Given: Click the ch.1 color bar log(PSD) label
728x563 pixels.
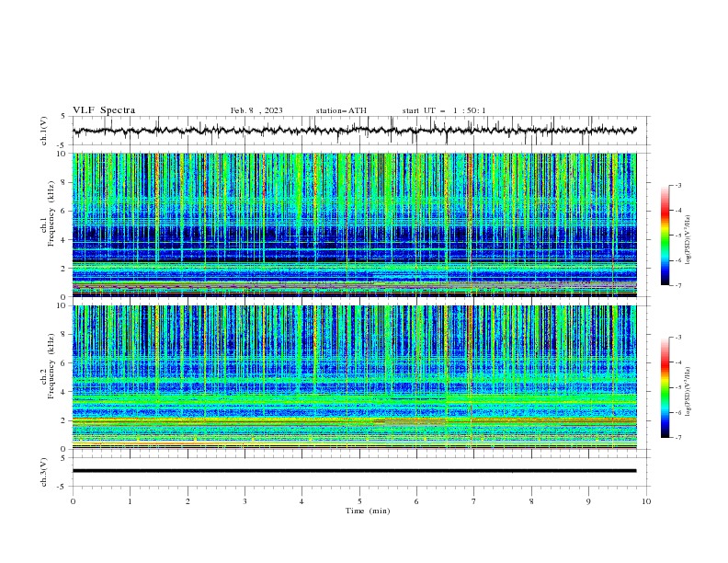Looking at the screenshot, I should click(x=688, y=240).
